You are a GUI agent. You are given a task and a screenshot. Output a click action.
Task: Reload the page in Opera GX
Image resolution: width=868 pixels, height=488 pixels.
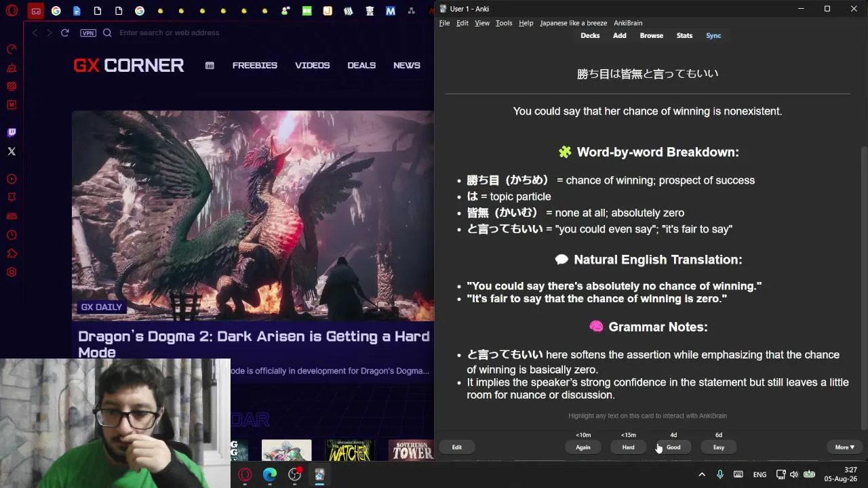65,33
